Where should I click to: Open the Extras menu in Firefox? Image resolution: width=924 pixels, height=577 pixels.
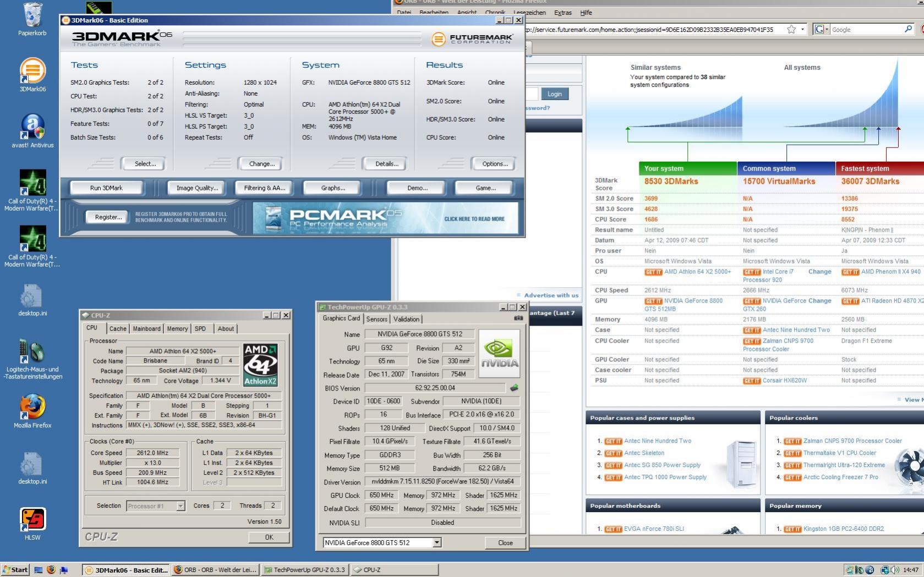[x=563, y=13]
